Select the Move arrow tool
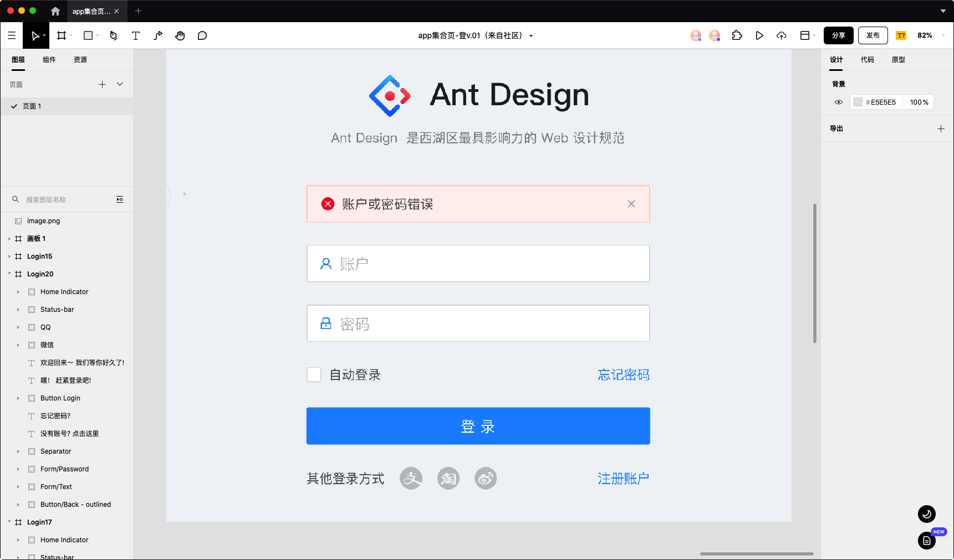 tap(35, 35)
